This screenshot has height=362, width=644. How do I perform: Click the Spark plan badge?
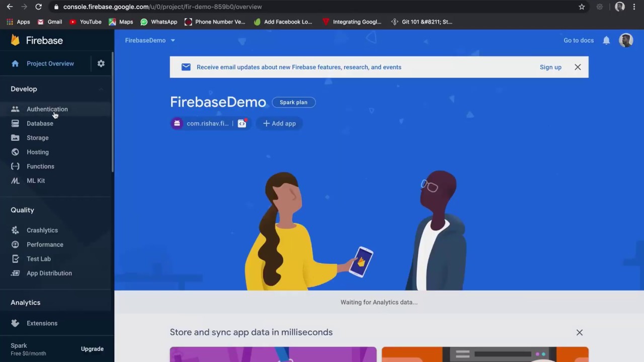tap(294, 102)
